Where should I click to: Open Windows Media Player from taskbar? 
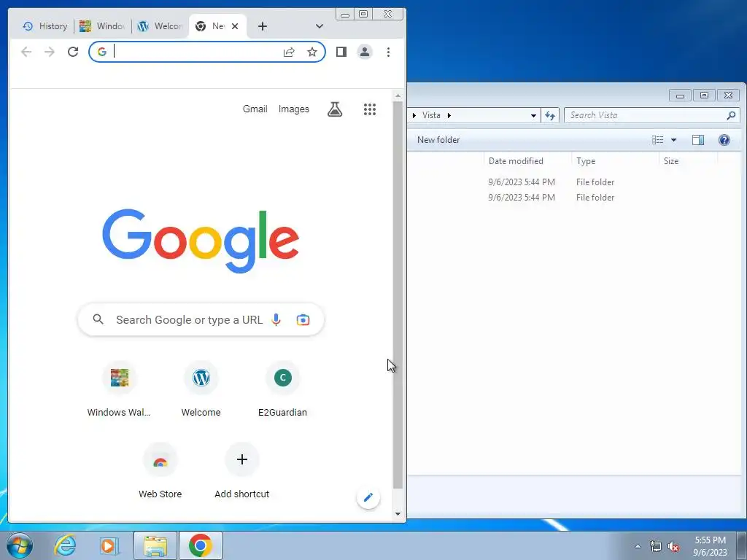(109, 545)
